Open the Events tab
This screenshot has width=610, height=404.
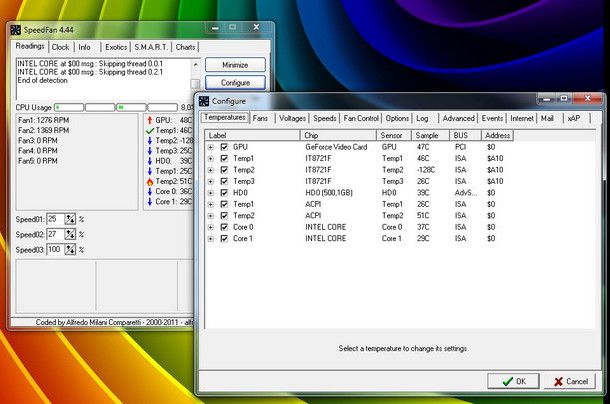coord(493,118)
